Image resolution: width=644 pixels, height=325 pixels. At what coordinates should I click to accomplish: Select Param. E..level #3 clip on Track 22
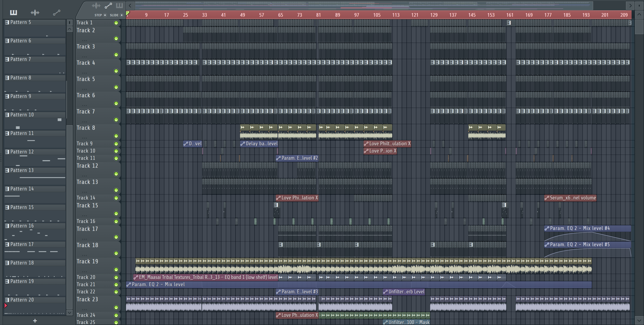point(297,292)
